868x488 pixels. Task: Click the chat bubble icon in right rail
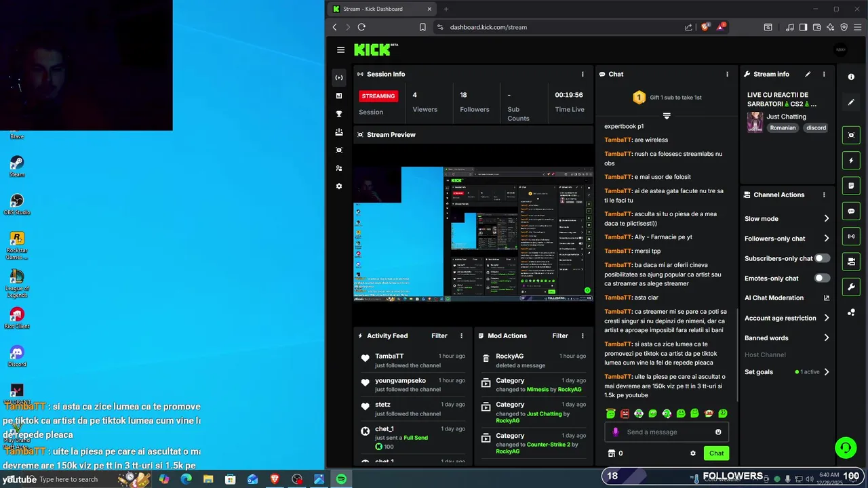[x=851, y=211]
